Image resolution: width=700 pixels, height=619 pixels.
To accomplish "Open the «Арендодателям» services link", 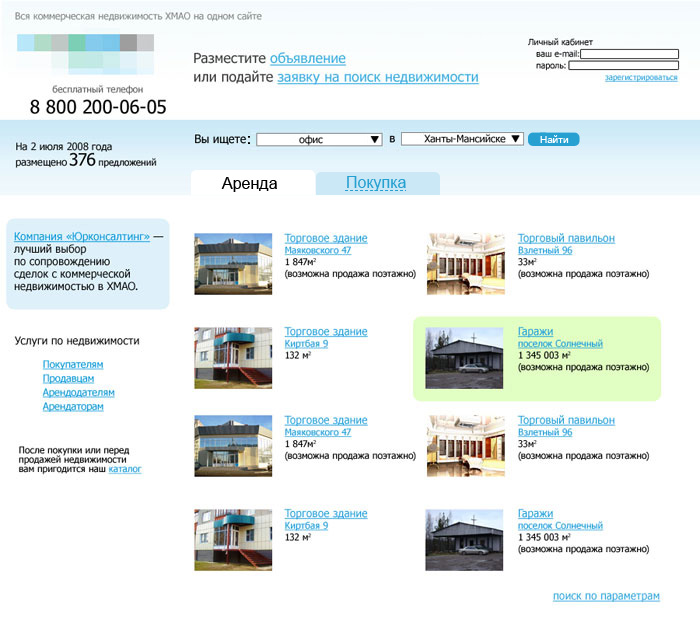I will 78,393.
